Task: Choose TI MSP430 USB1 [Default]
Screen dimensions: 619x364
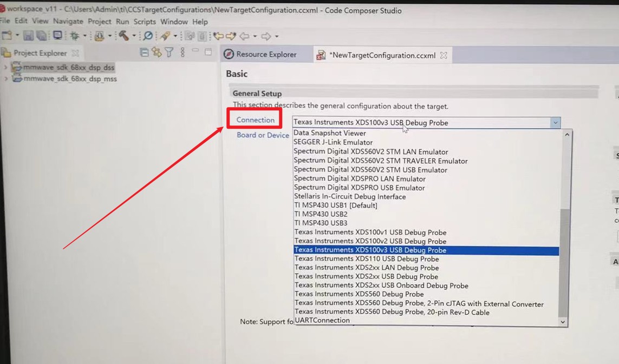Action: [336, 205]
